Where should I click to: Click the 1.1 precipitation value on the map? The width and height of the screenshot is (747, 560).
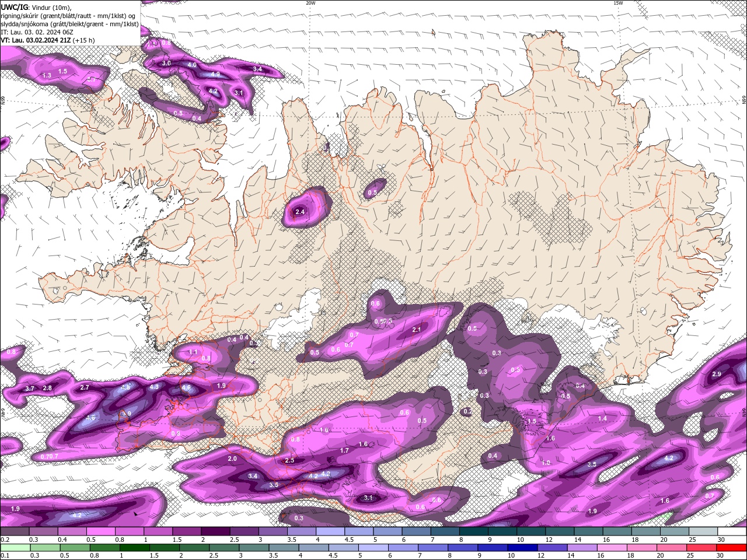(193, 352)
